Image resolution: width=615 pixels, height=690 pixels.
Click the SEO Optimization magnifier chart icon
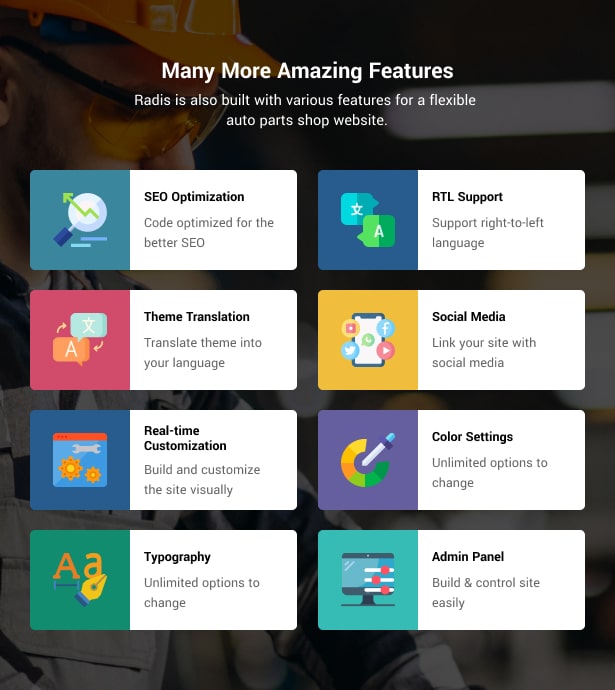[80, 220]
